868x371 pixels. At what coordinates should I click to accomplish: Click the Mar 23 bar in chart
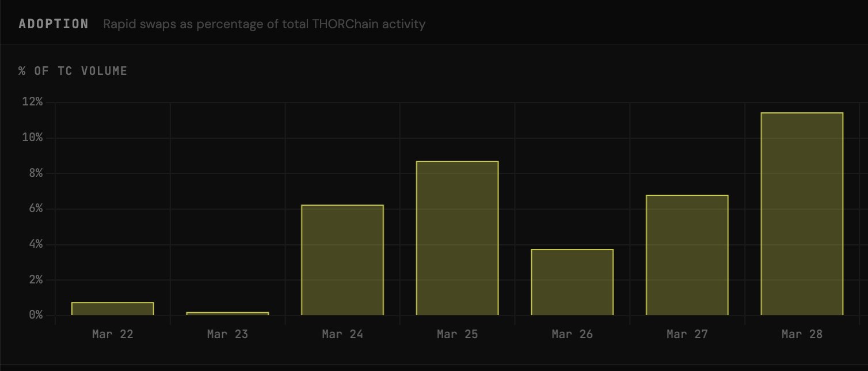point(227,314)
